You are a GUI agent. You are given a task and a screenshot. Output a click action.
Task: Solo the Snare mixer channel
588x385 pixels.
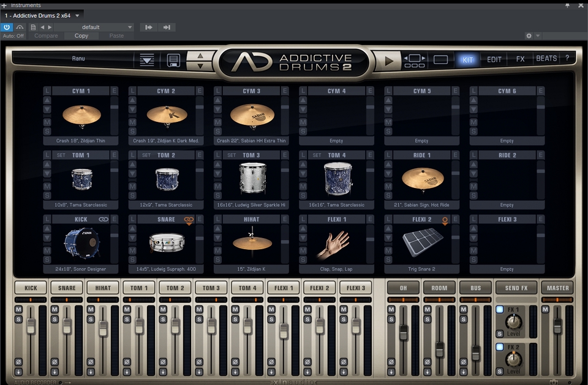[x=55, y=320]
